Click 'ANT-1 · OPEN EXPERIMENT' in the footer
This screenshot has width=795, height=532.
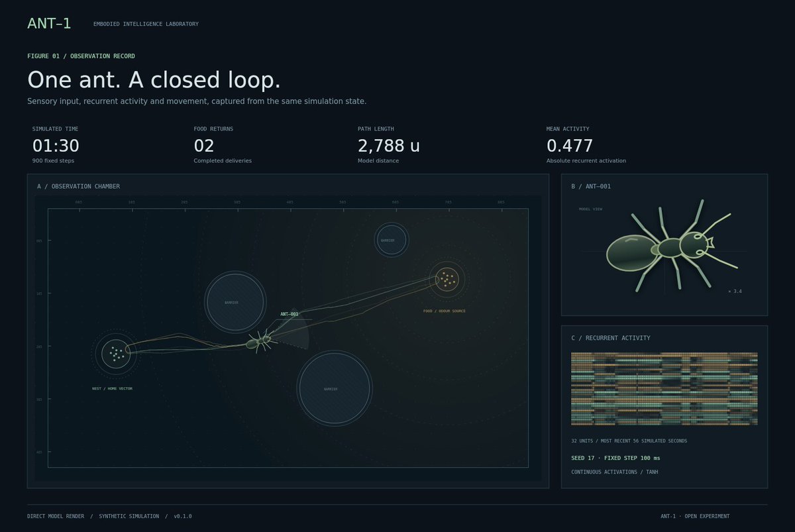[x=695, y=516]
